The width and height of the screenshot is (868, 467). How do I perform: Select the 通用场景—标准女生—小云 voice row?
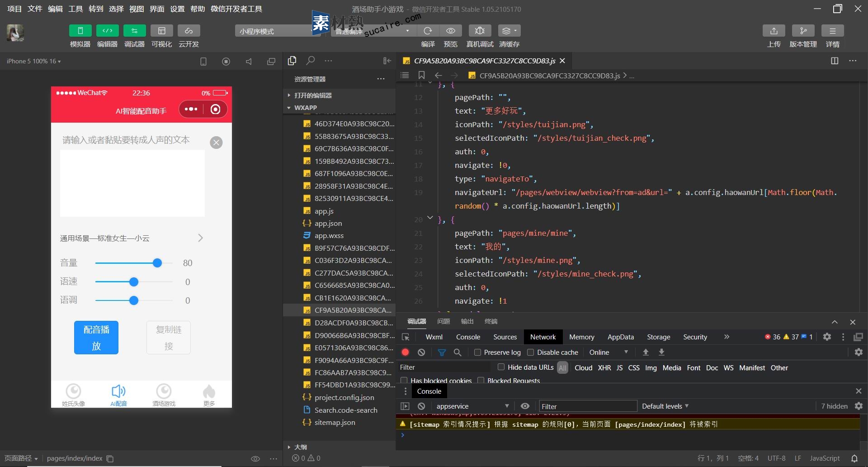(x=132, y=238)
